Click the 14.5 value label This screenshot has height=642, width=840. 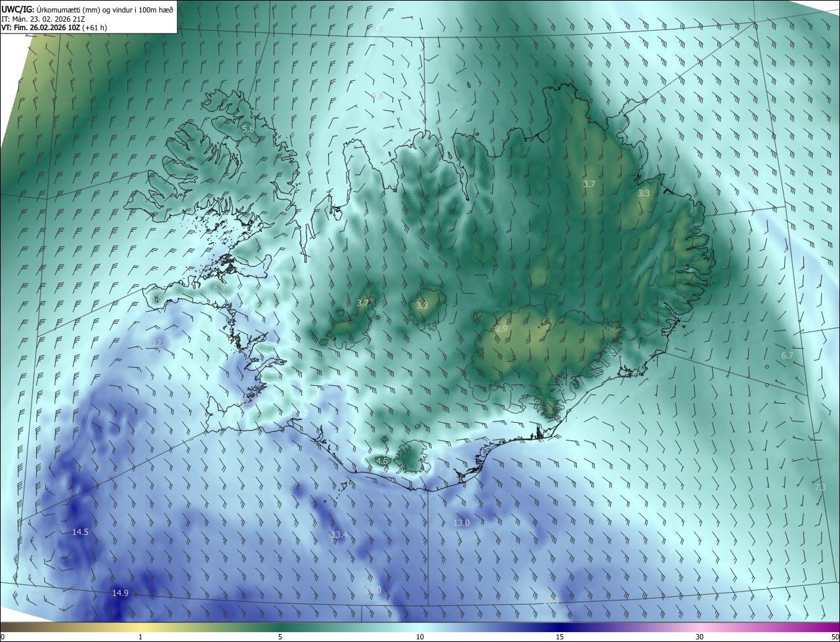point(80,532)
